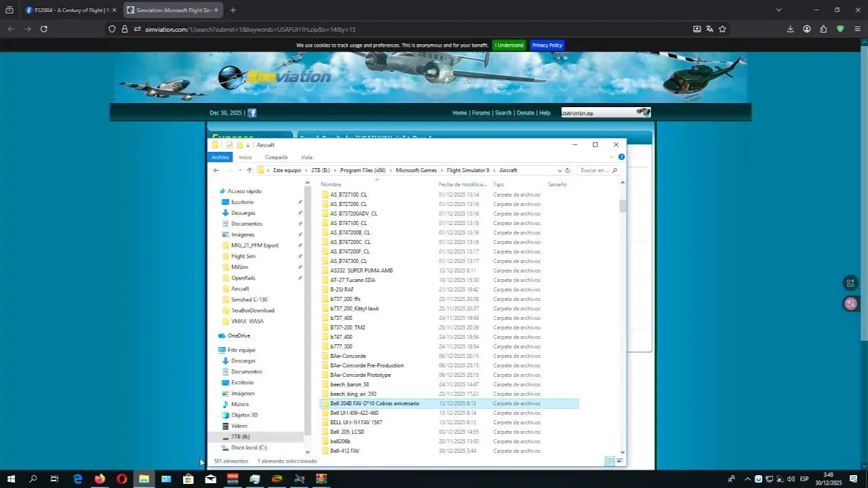
Task: Open address bar previous locations dropdown
Action: [559, 170]
